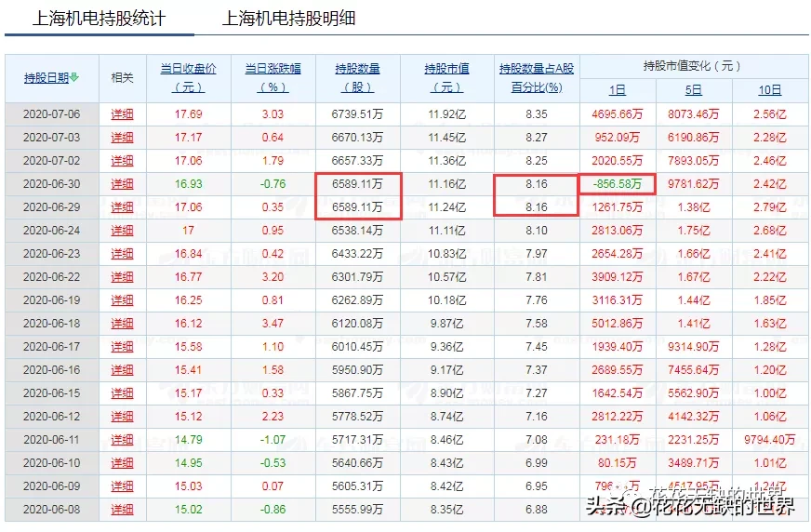Viewport: 811px width, 532px height.
Task: Click change percentage -1.07
Action: pyautogui.click(x=273, y=440)
